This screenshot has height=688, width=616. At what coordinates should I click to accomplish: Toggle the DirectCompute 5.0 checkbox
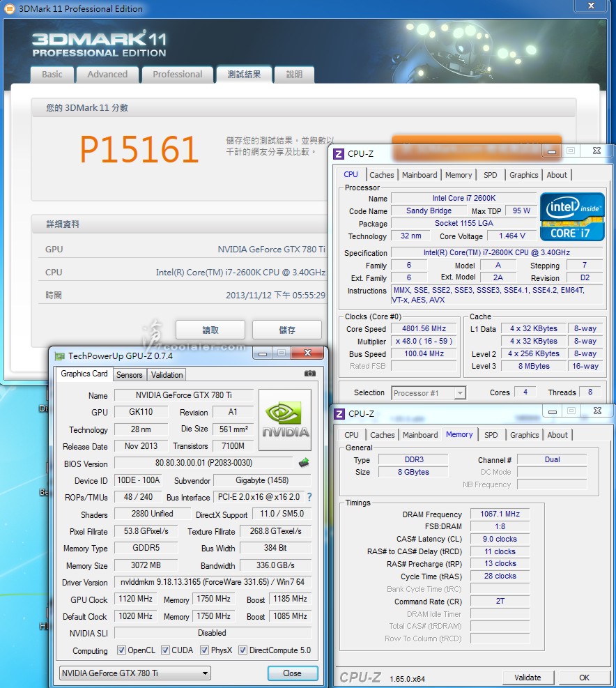click(242, 650)
